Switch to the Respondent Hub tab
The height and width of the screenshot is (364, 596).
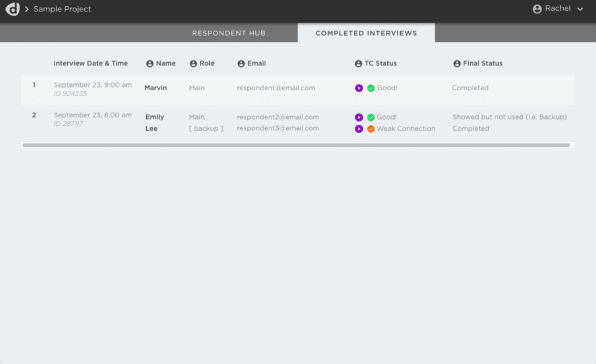click(x=229, y=33)
